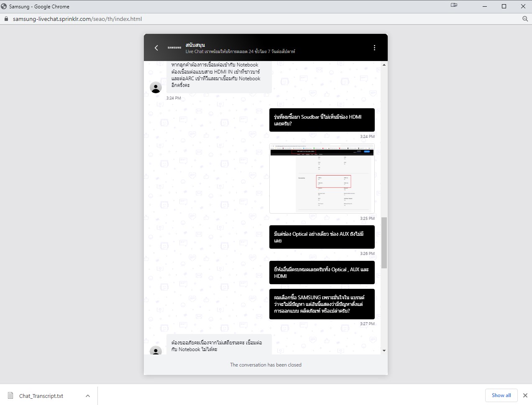
Task: Click the Samsung logo in chat header
Action: tap(174, 48)
